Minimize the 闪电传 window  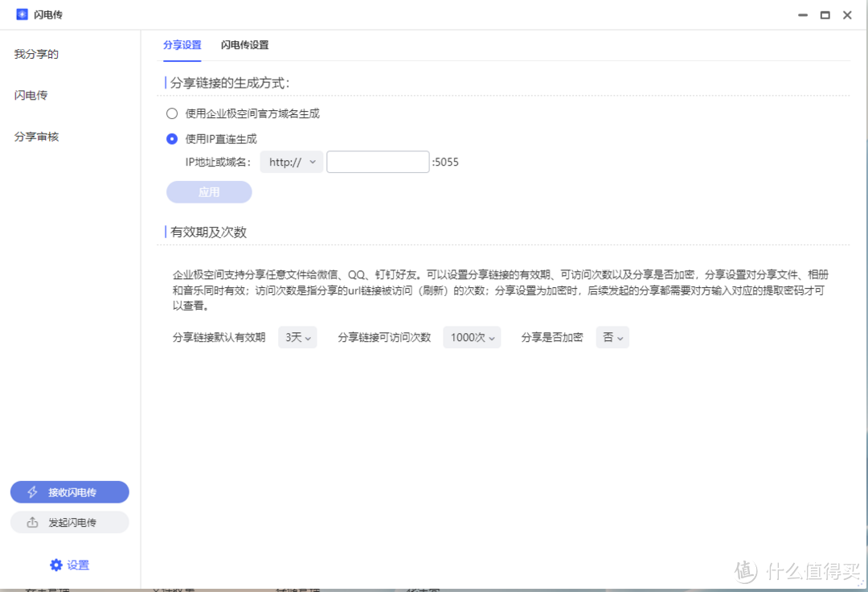pyautogui.click(x=801, y=14)
